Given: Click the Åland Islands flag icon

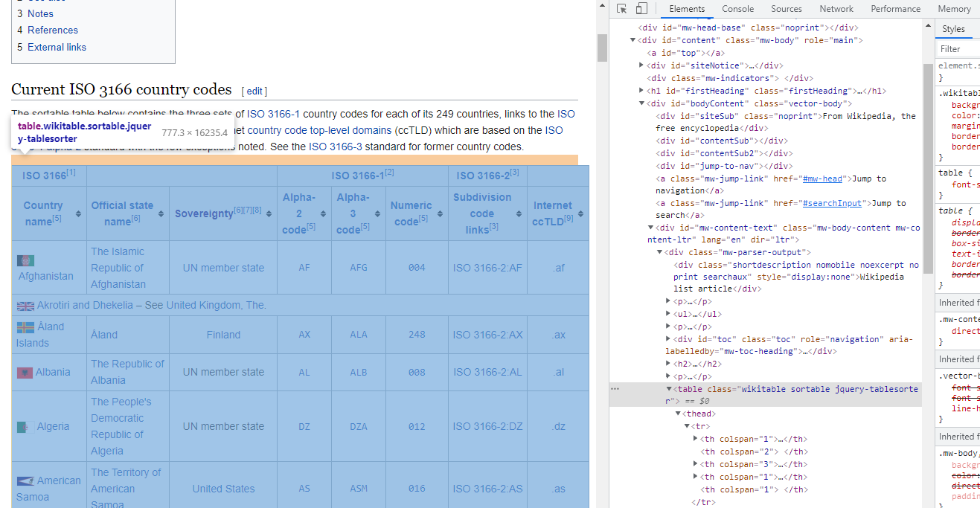Looking at the screenshot, I should click(25, 327).
